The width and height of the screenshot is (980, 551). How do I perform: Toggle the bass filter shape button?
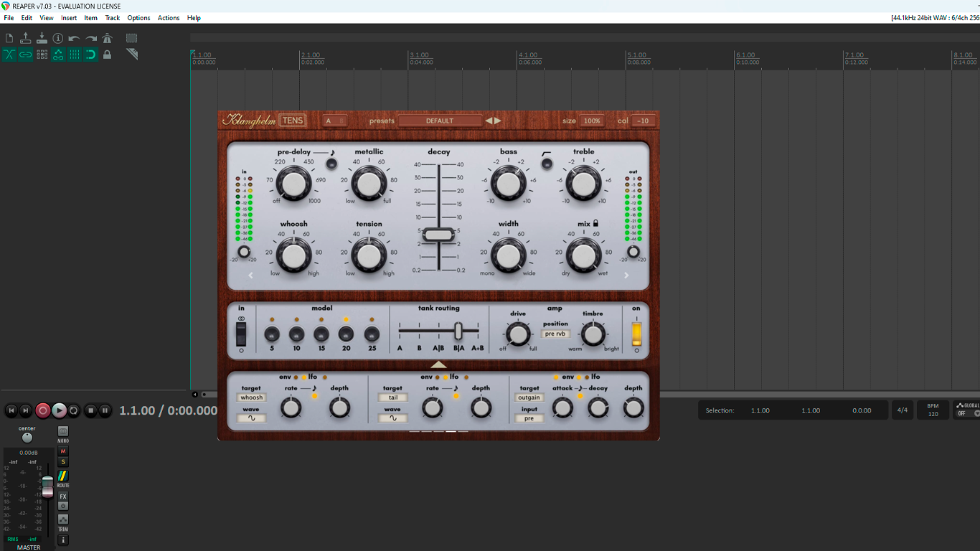547,164
